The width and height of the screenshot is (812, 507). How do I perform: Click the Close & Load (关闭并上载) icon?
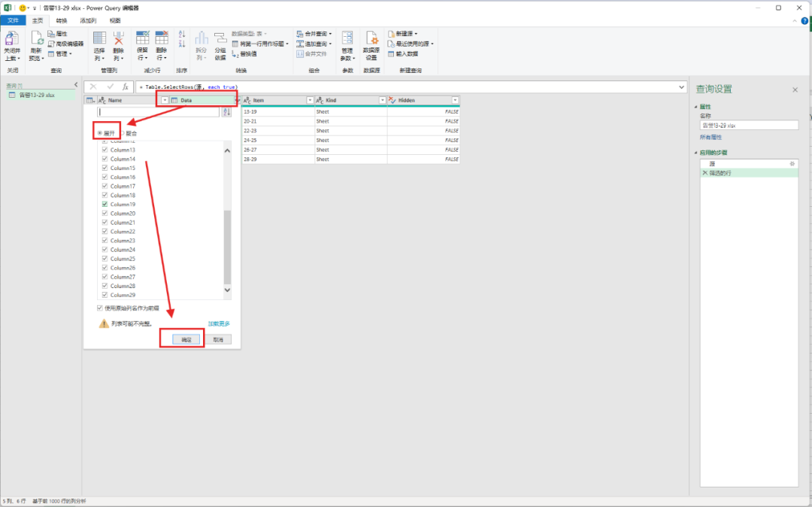click(12, 38)
